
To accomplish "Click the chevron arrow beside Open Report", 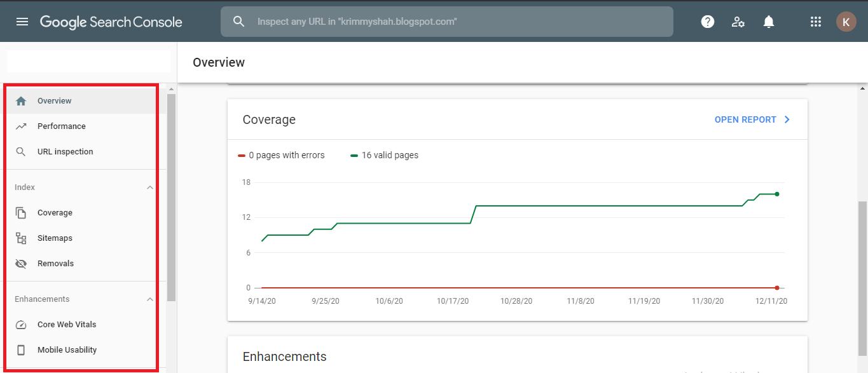I will pos(787,119).
